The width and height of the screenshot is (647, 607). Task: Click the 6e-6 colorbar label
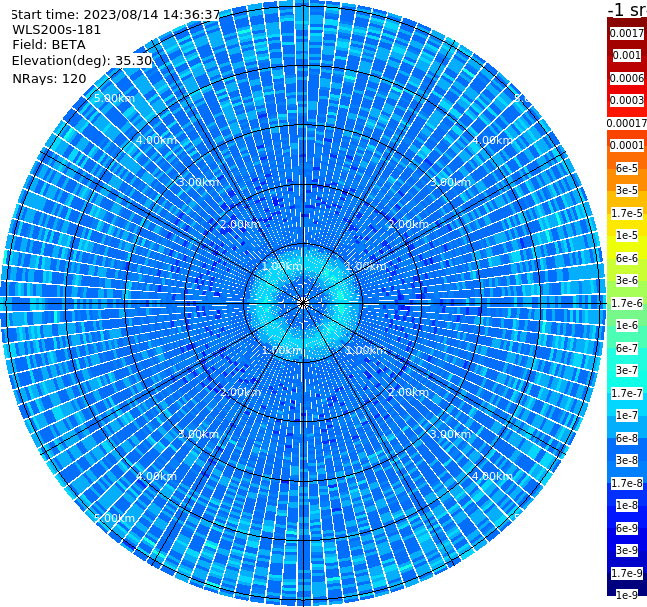(x=627, y=258)
